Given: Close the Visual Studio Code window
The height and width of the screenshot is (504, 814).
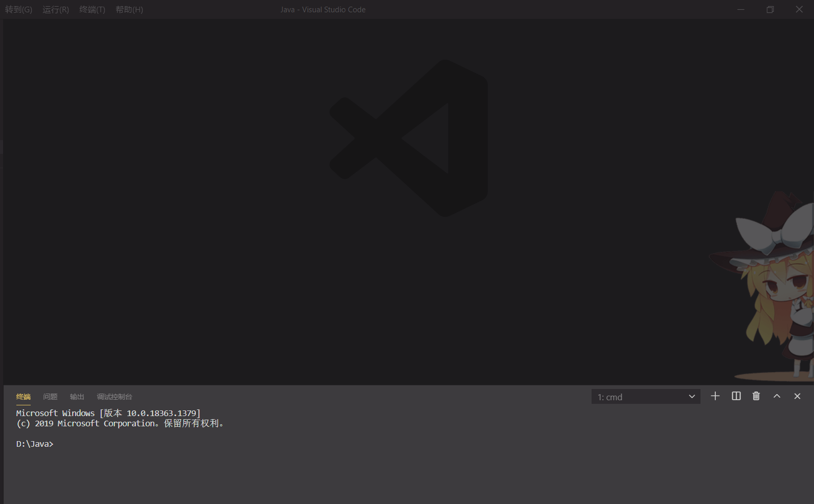Looking at the screenshot, I should [x=799, y=10].
